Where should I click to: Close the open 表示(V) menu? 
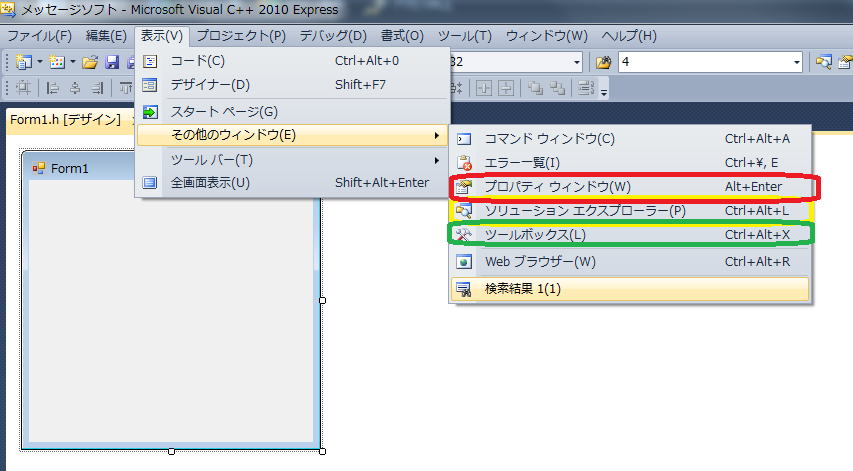[162, 36]
